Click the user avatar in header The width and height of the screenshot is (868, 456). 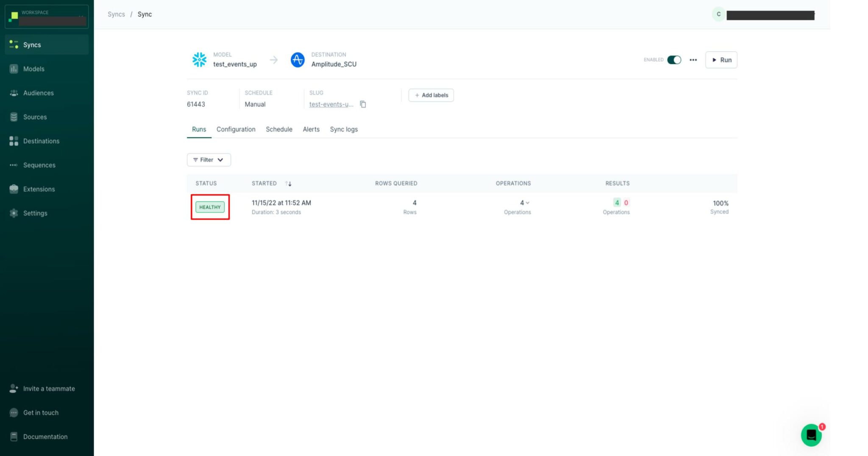click(718, 14)
